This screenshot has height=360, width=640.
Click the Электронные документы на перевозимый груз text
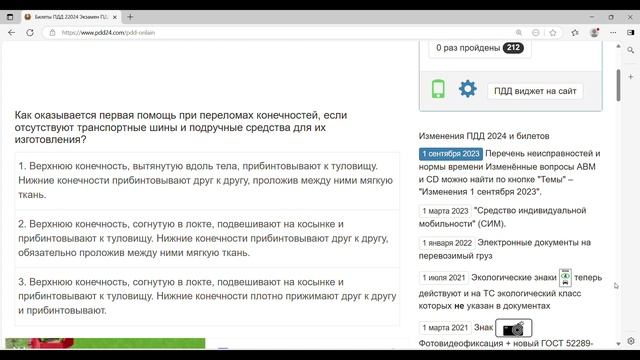tap(505, 249)
